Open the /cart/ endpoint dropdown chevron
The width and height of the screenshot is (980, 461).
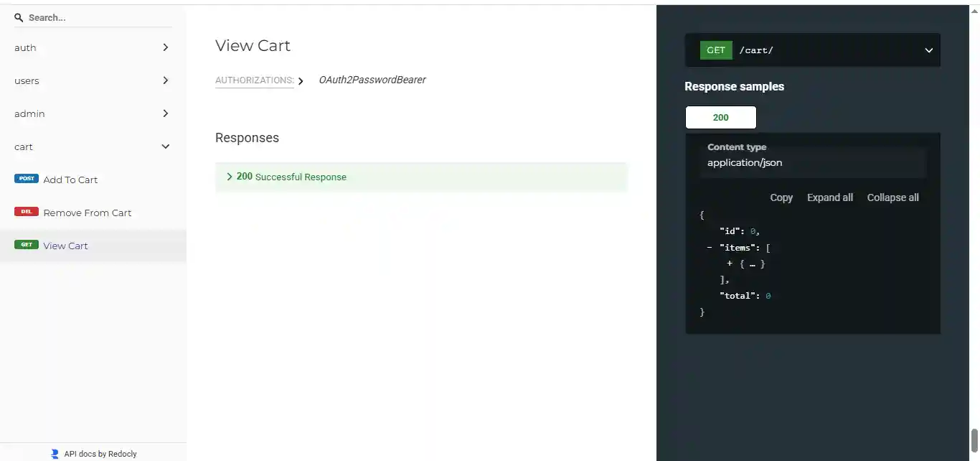click(x=928, y=50)
